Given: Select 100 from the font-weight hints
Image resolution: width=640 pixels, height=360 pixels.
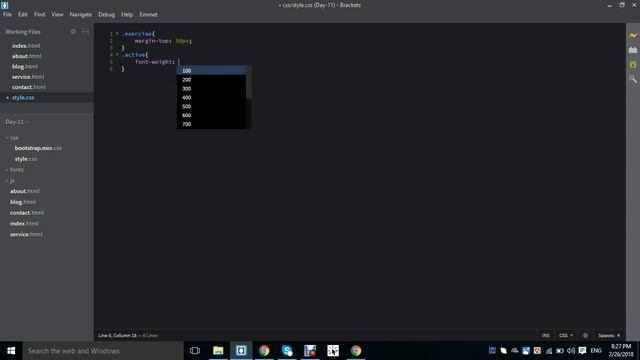Looking at the screenshot, I should [211, 71].
